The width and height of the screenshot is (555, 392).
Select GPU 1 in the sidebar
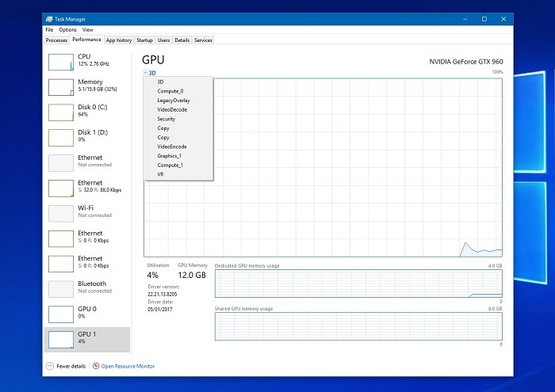pos(87,339)
